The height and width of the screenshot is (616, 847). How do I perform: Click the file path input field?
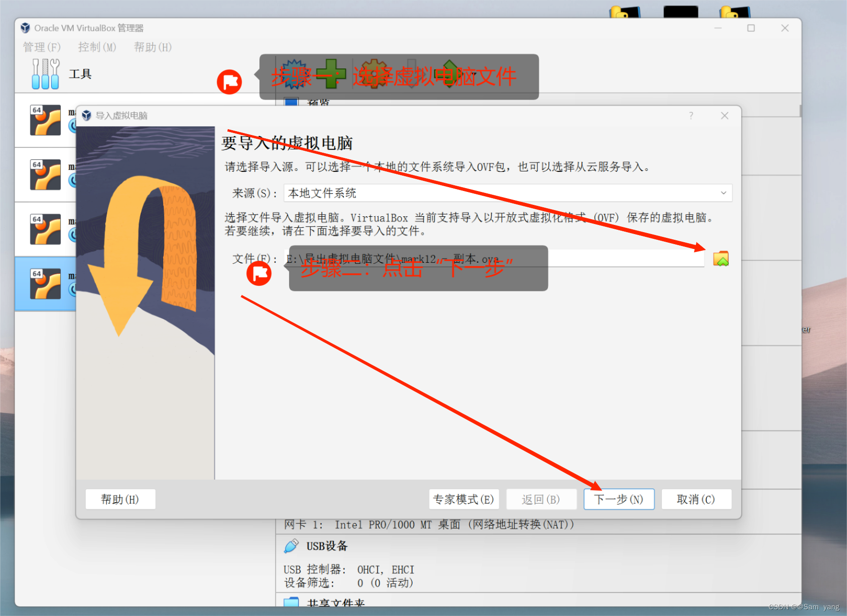point(494,258)
